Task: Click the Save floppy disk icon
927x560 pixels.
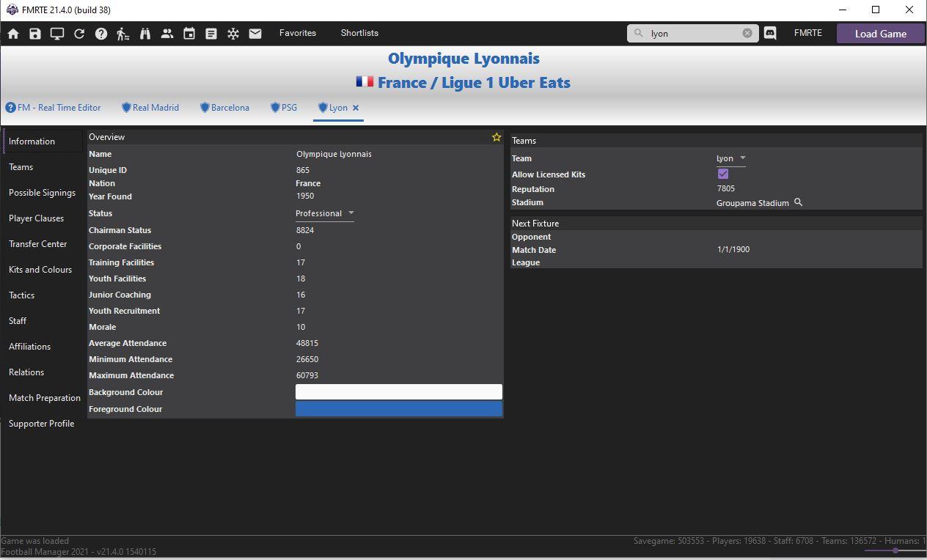Action: [35, 34]
